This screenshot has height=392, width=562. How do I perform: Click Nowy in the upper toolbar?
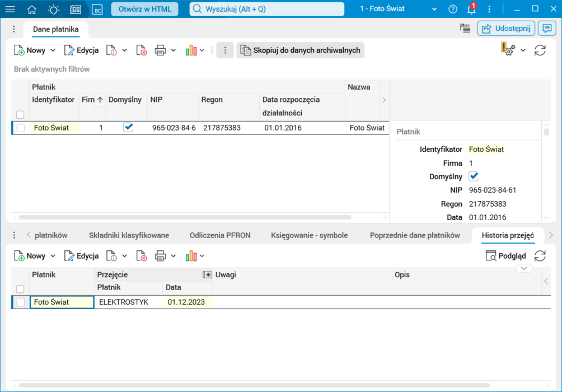coord(30,50)
